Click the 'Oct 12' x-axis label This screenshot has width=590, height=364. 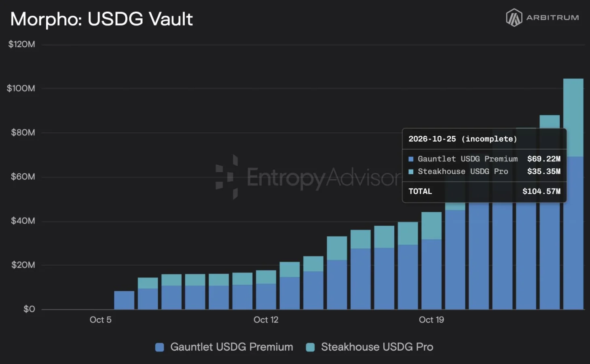tap(266, 320)
